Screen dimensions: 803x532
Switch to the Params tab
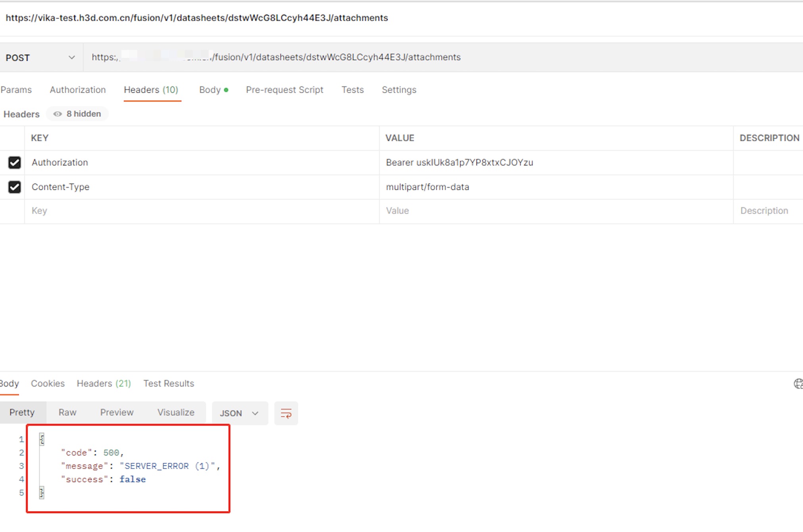coord(16,90)
